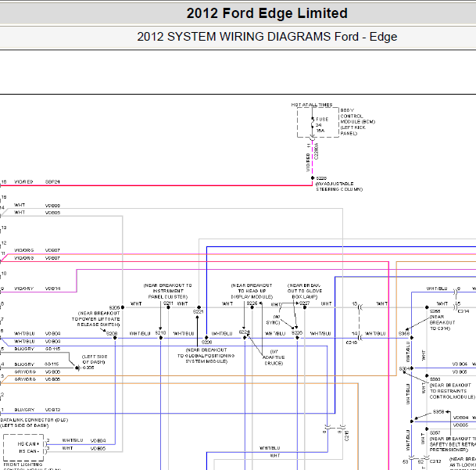Viewport: 476px width, 470px height.
Task: Select the 'S220' splice label
Action: click(x=206, y=342)
